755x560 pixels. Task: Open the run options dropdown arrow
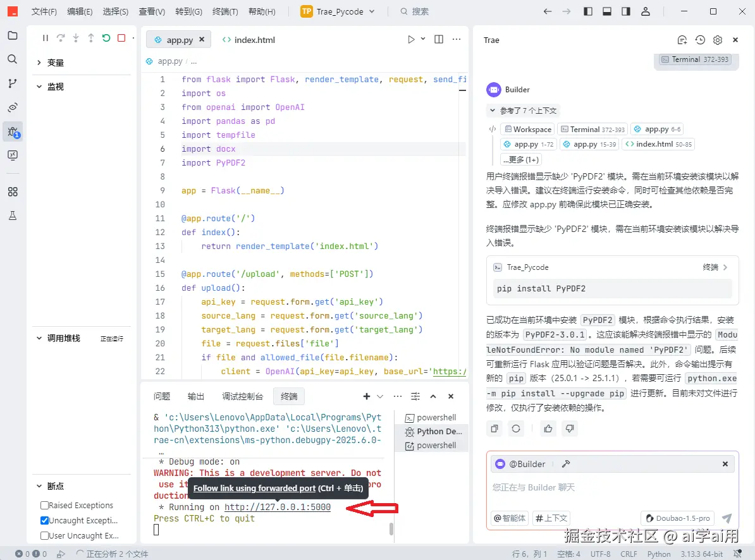pos(423,39)
